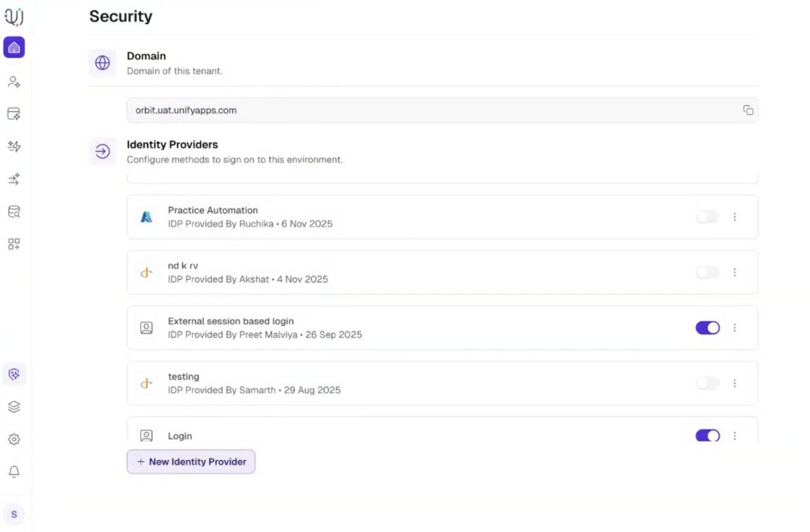The width and height of the screenshot is (810, 532).
Task: Open the database search icon in the sidebar
Action: coord(14,212)
